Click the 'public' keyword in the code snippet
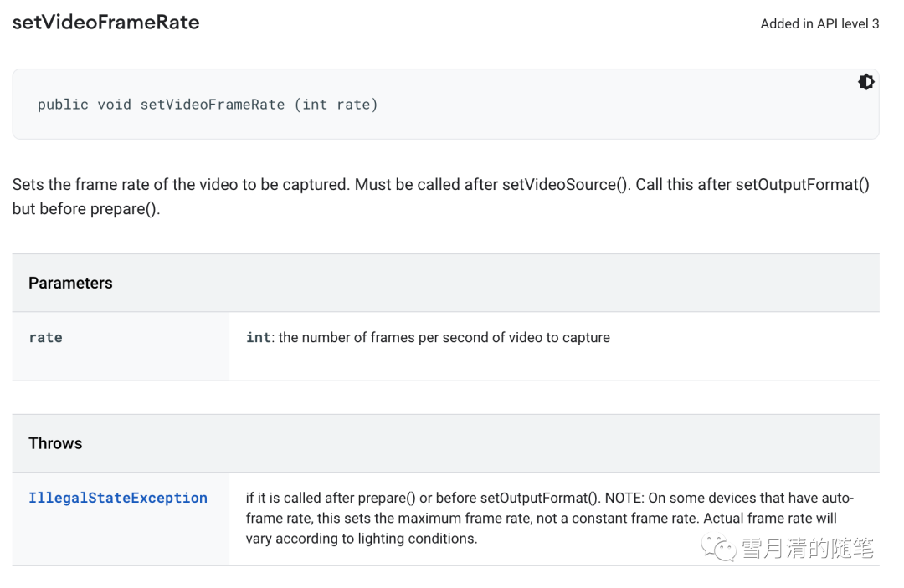 pos(63,105)
